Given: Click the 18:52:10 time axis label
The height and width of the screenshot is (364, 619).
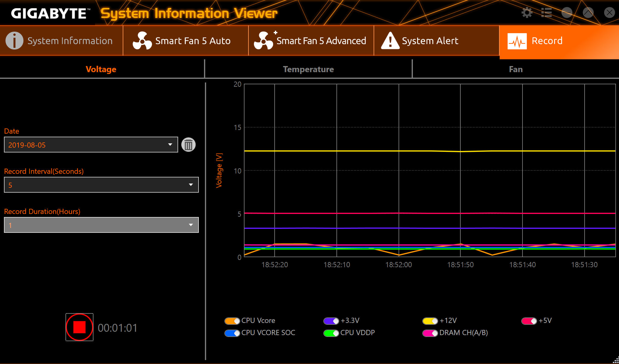Looking at the screenshot, I should click(337, 265).
